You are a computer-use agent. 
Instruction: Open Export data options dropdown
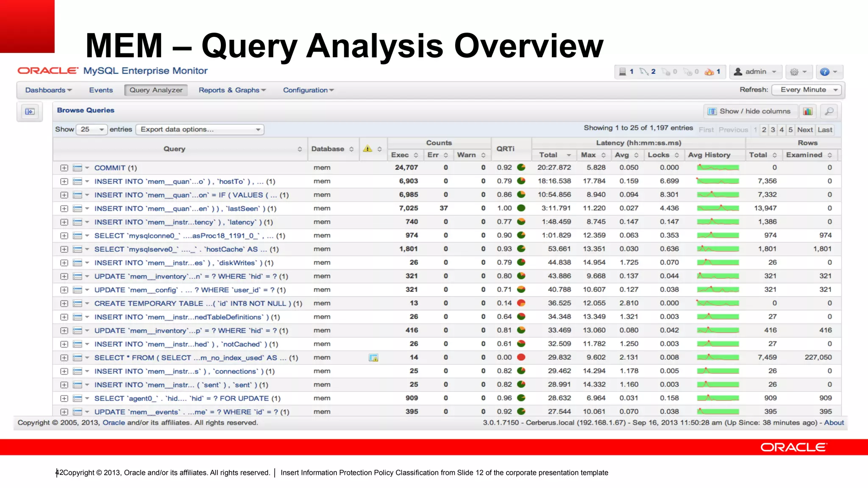point(200,130)
